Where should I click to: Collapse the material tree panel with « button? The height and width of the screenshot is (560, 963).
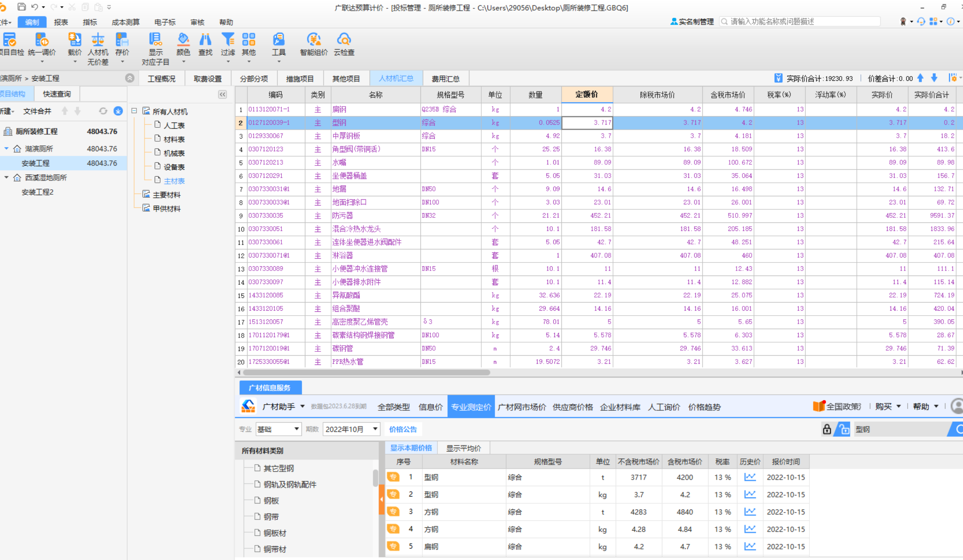click(x=223, y=94)
